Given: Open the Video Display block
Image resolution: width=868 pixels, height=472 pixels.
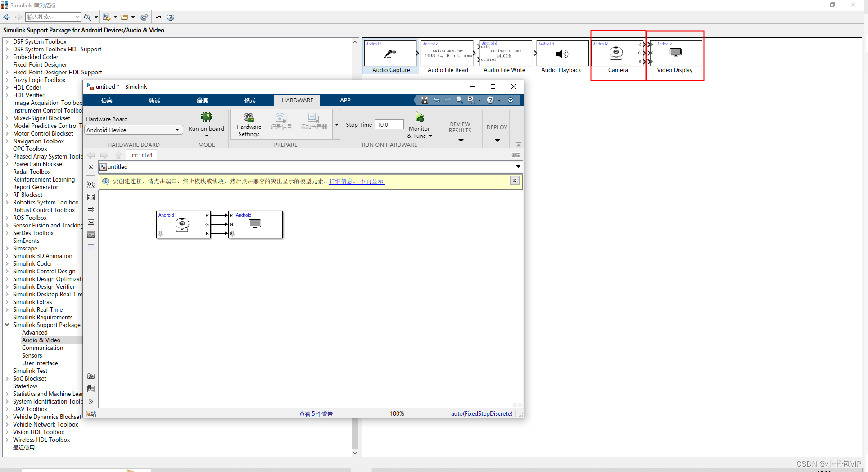Looking at the screenshot, I should (675, 53).
